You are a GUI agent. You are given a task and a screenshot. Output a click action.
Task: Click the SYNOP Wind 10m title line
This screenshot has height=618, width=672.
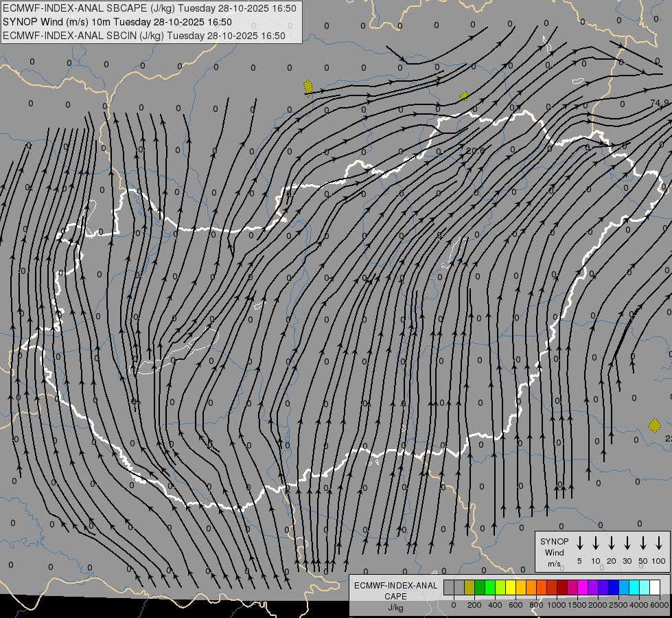(117, 22)
